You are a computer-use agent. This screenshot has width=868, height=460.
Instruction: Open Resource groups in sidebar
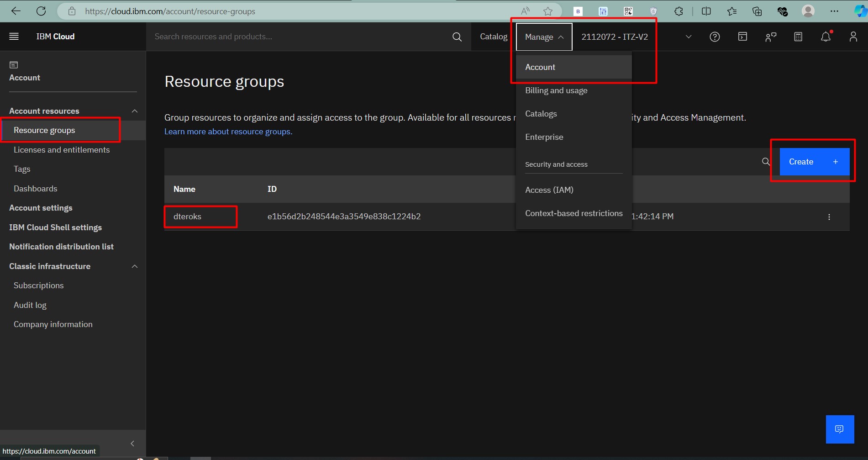[73, 130]
